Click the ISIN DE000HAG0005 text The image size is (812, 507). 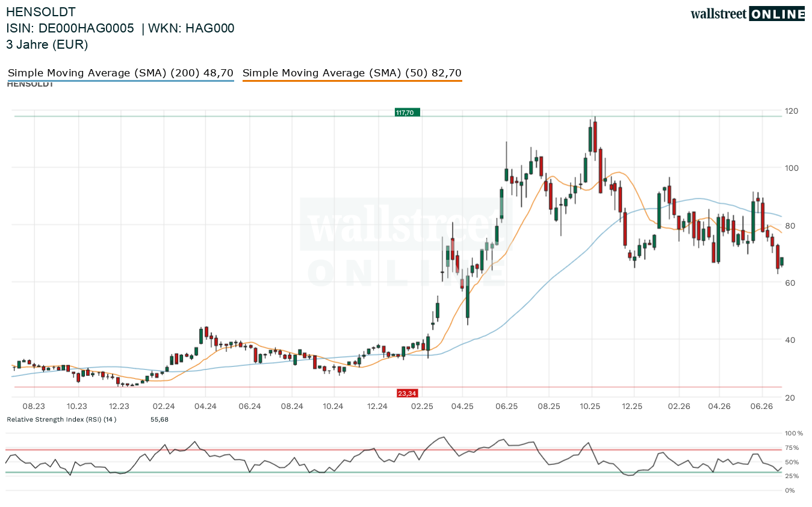(x=70, y=28)
